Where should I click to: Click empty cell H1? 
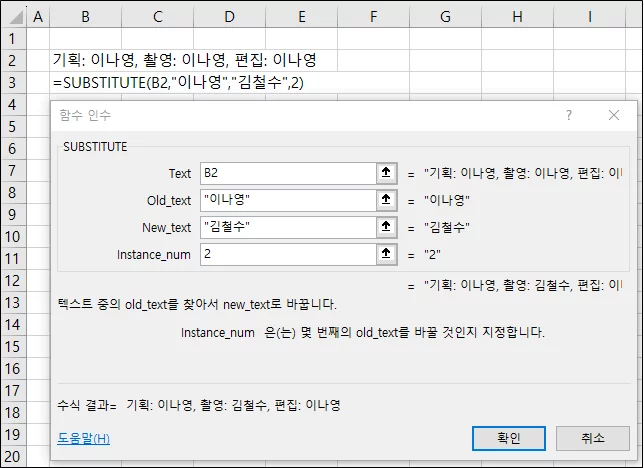pyautogui.click(x=518, y=39)
